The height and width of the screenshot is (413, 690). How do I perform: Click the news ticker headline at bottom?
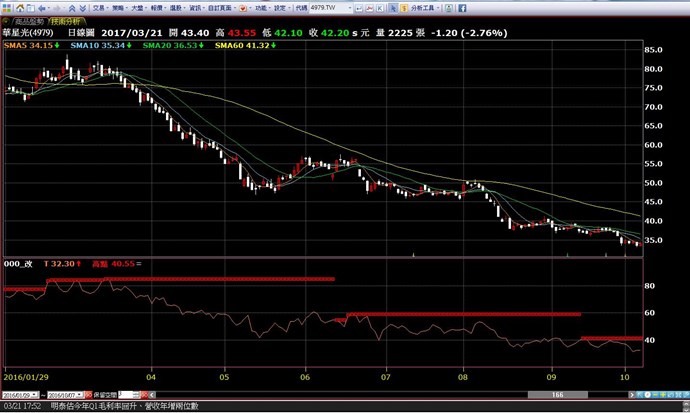[130, 406]
